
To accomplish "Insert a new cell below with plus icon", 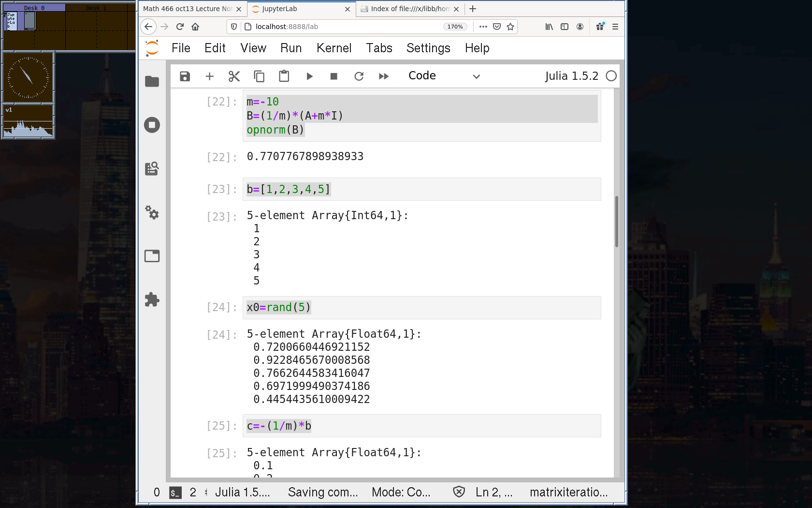I will coord(209,76).
